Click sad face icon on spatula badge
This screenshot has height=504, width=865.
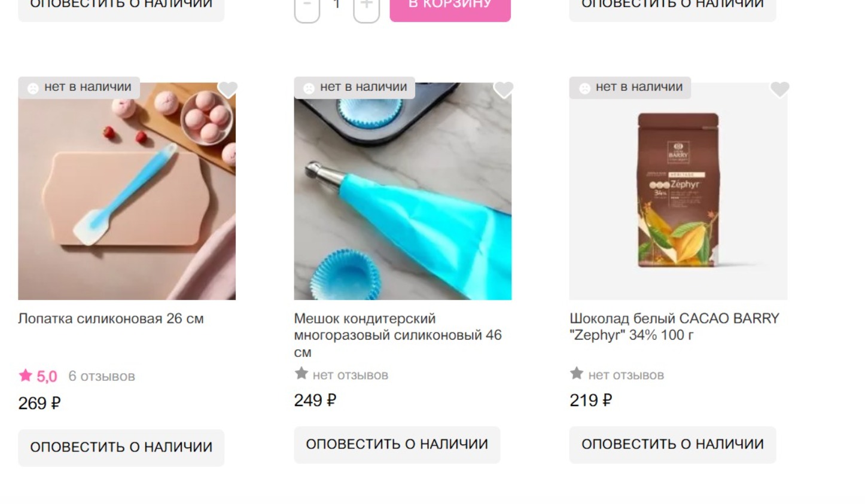33,88
